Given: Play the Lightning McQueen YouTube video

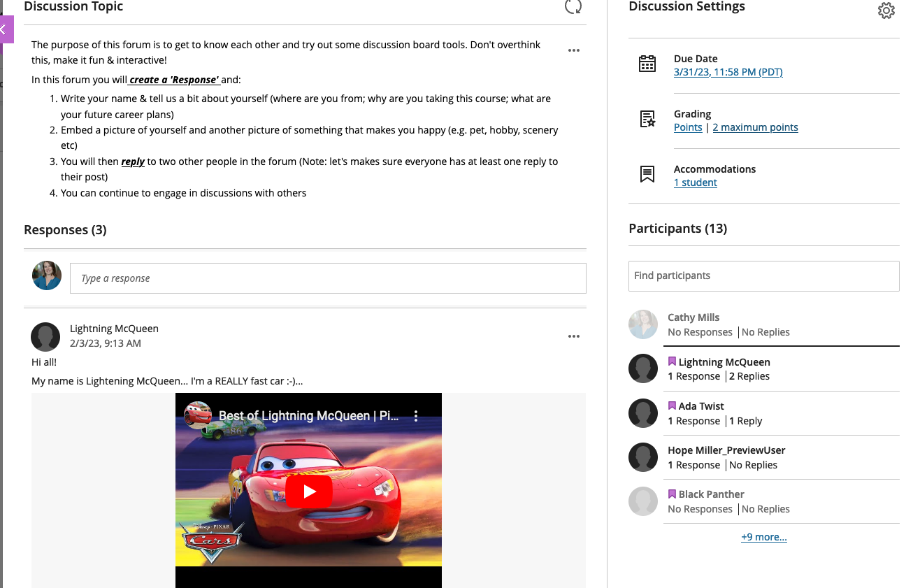Looking at the screenshot, I should (308, 492).
